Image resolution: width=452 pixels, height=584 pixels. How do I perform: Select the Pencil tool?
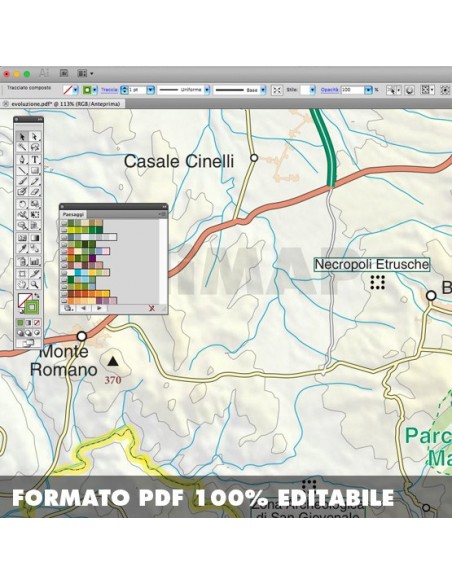35,181
